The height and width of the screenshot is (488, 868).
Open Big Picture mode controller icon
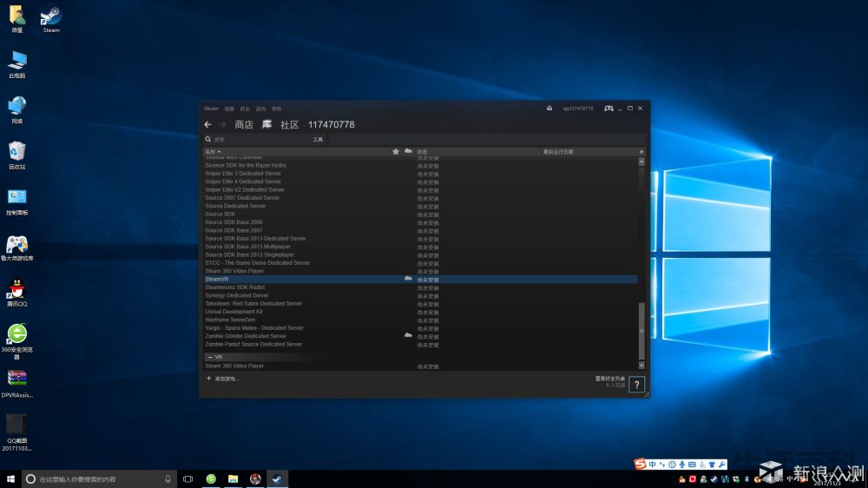pyautogui.click(x=608, y=109)
